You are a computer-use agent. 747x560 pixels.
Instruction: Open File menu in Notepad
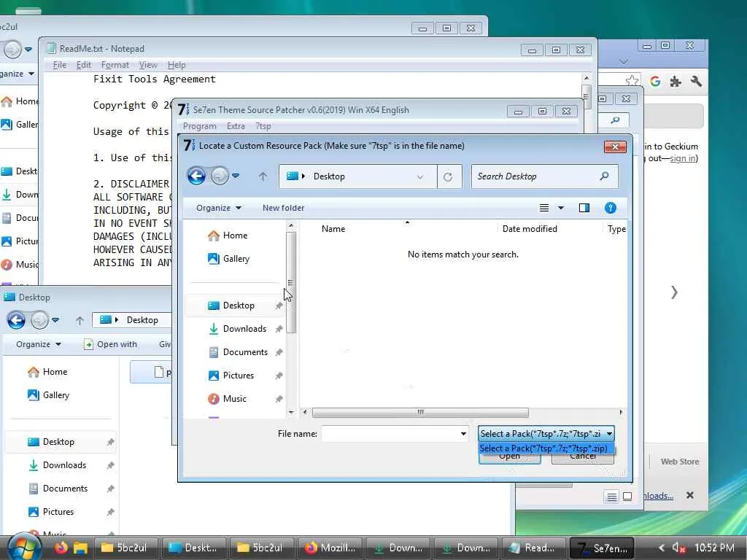(x=60, y=65)
